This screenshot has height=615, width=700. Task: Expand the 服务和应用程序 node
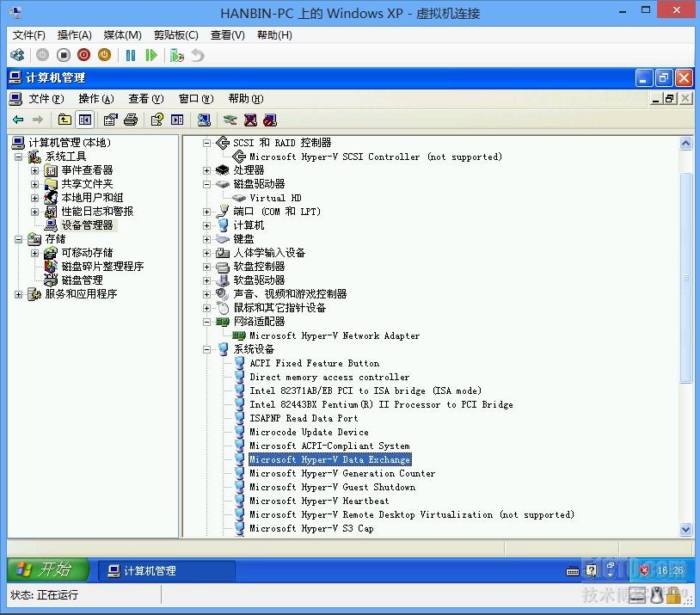18,294
